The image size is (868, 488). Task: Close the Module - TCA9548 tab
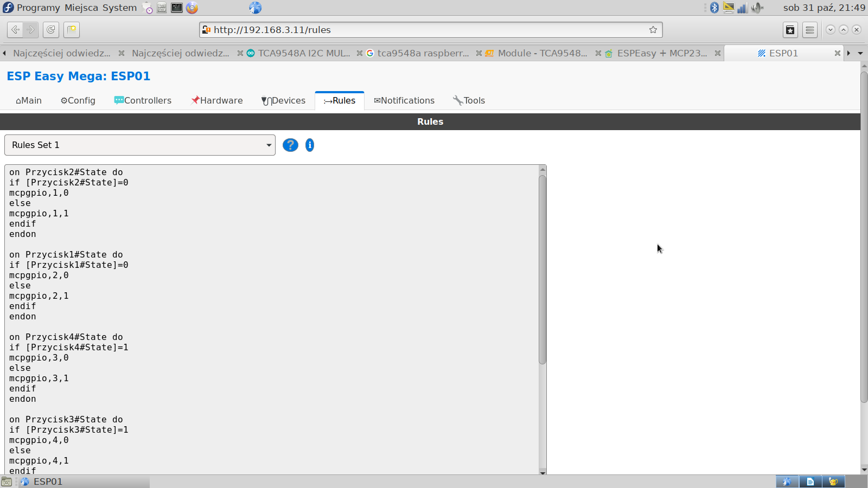tap(598, 53)
